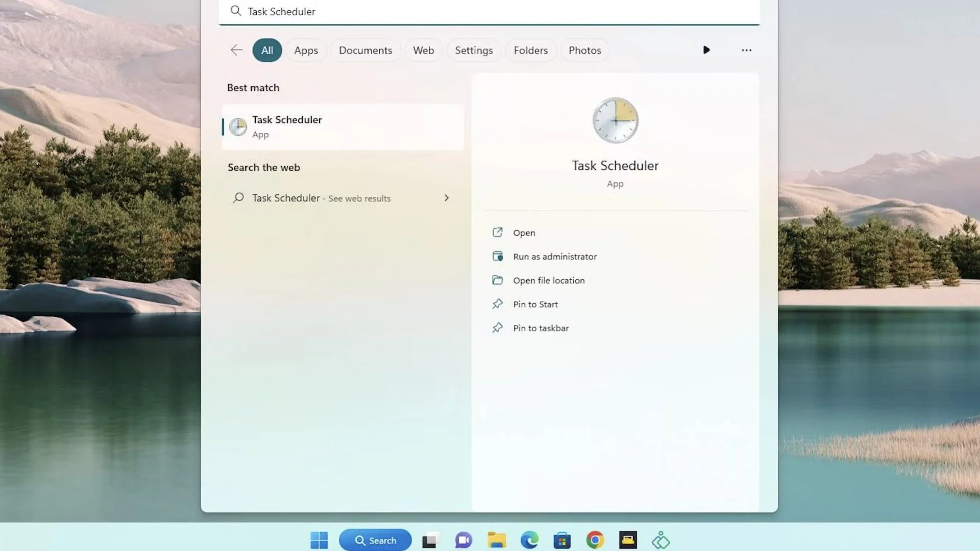Choose Pin to Start

click(x=535, y=305)
